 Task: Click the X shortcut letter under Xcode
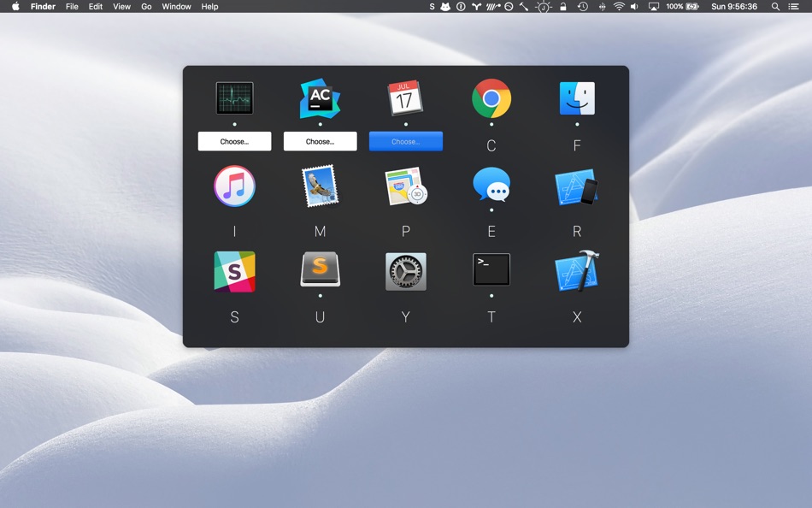point(577,316)
